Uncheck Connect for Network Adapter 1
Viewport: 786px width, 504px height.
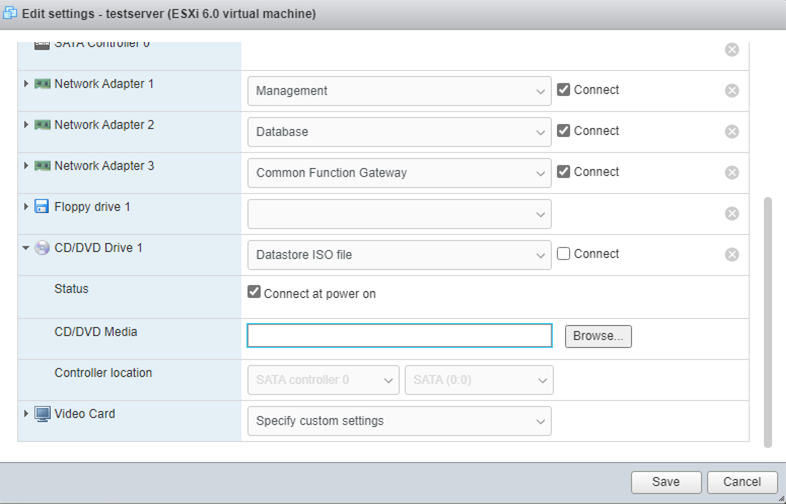564,90
